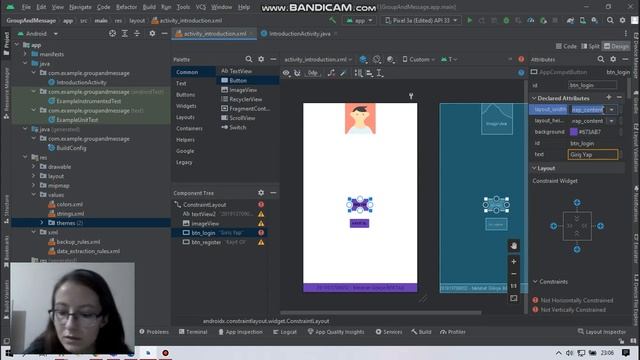Viewport: 640px width, 360px height.
Task: Click the zoom to fit screen icon
Action: click(513, 298)
